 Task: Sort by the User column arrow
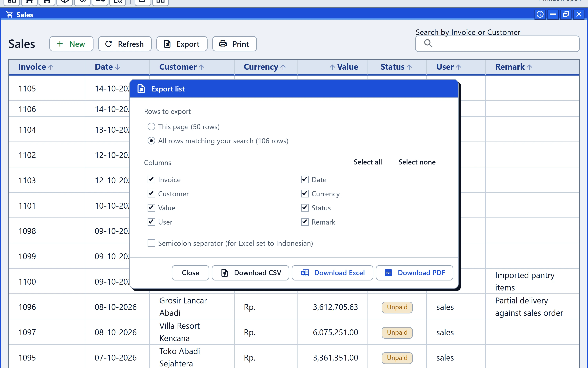tap(458, 67)
